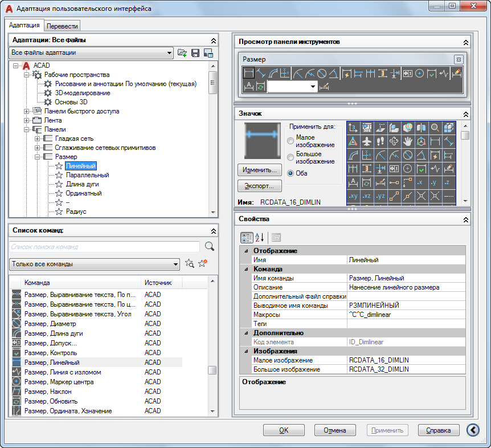The width and height of the screenshot is (491, 448).
Task: Click the Экспорт... button
Action: pos(260,186)
